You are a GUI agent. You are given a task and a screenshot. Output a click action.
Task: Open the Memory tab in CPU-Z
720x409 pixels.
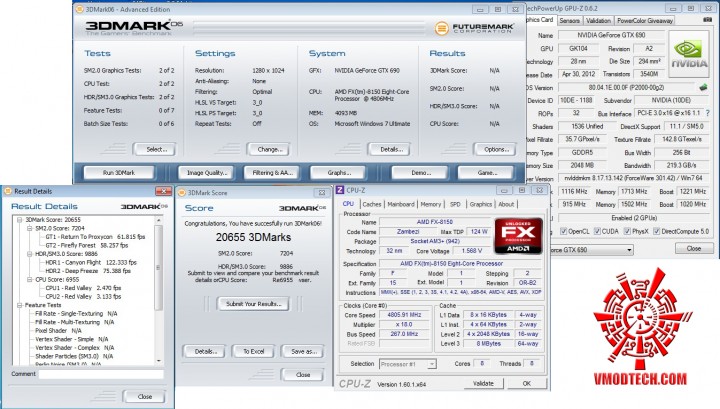tap(431, 204)
